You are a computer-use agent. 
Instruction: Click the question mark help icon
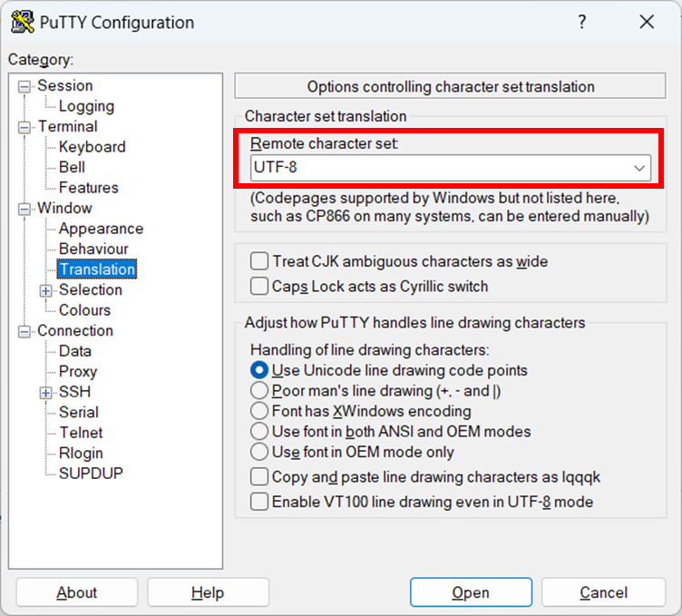click(582, 23)
